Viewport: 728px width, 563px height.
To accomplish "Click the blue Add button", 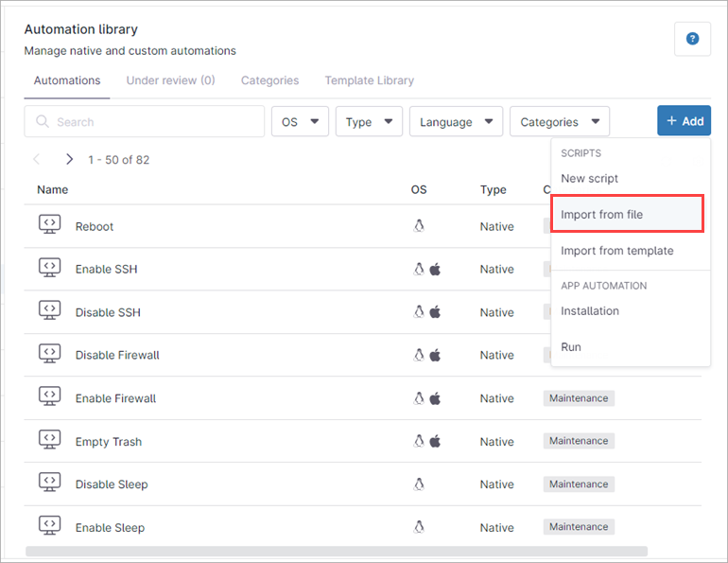I will [x=684, y=121].
